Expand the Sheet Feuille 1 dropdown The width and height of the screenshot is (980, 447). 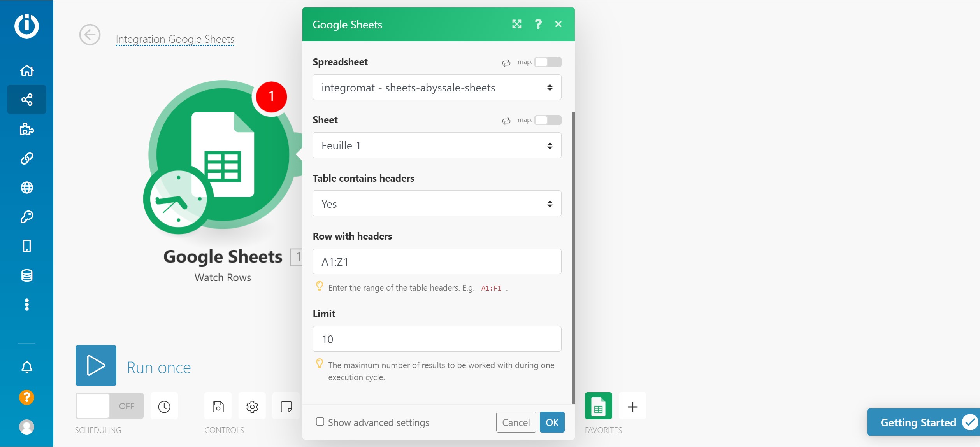click(x=437, y=145)
